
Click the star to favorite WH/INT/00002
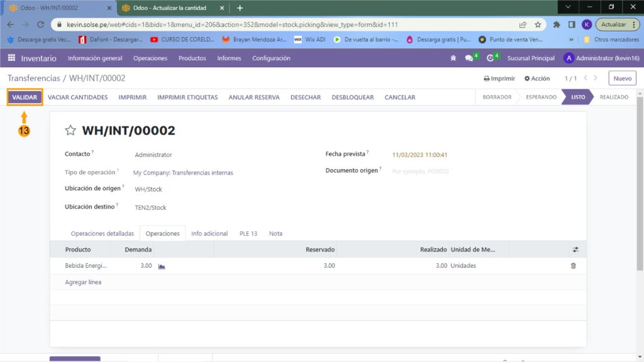pos(70,131)
